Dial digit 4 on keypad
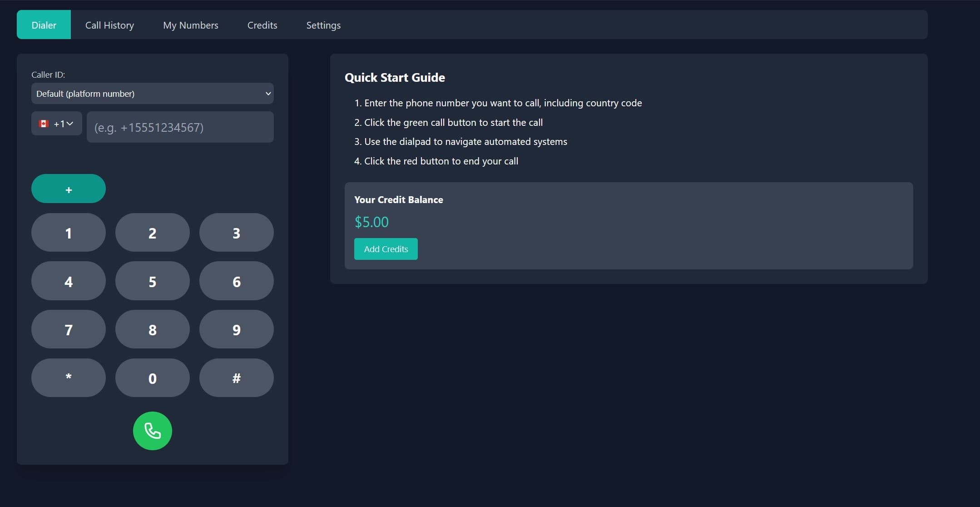 tap(69, 281)
